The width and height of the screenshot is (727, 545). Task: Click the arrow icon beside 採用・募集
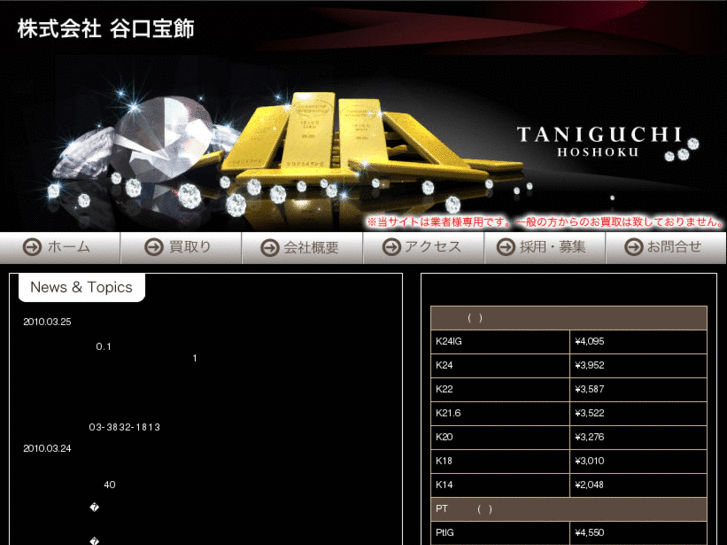click(506, 247)
